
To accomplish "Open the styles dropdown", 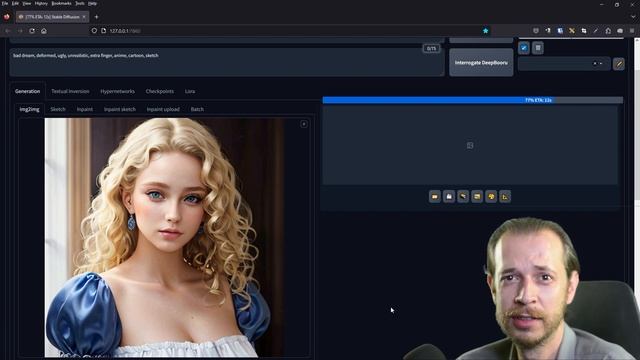I will coord(564,64).
